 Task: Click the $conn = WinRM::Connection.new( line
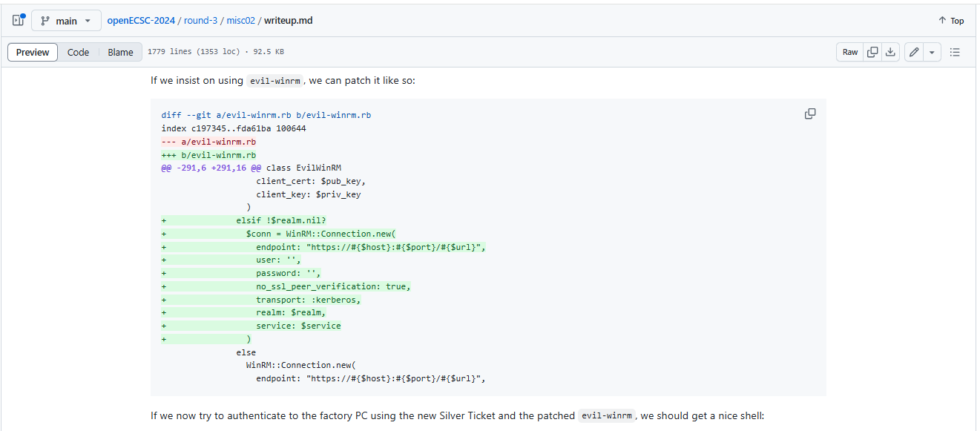click(321, 234)
